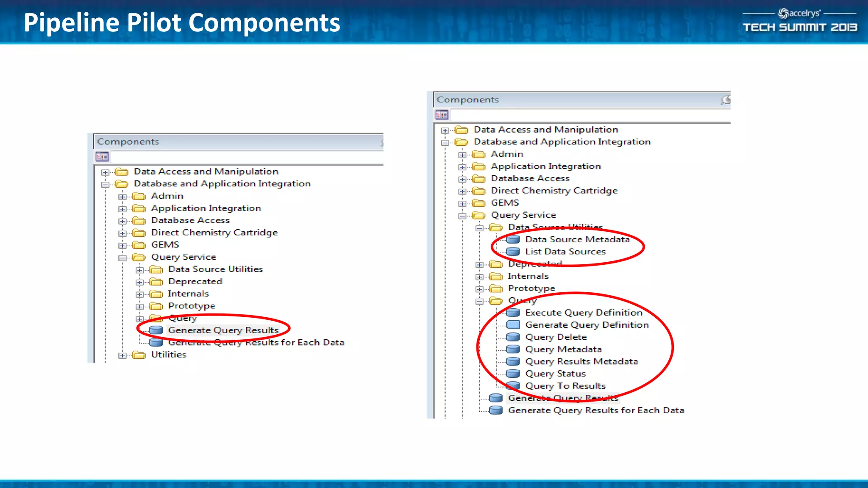This screenshot has height=488, width=868.
Task: Select 'Generate Query Results' label in left panel
Action: click(223, 330)
